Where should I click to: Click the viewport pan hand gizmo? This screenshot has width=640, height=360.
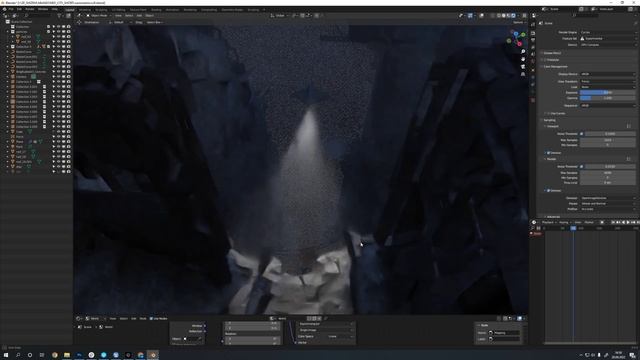pyautogui.click(x=523, y=60)
